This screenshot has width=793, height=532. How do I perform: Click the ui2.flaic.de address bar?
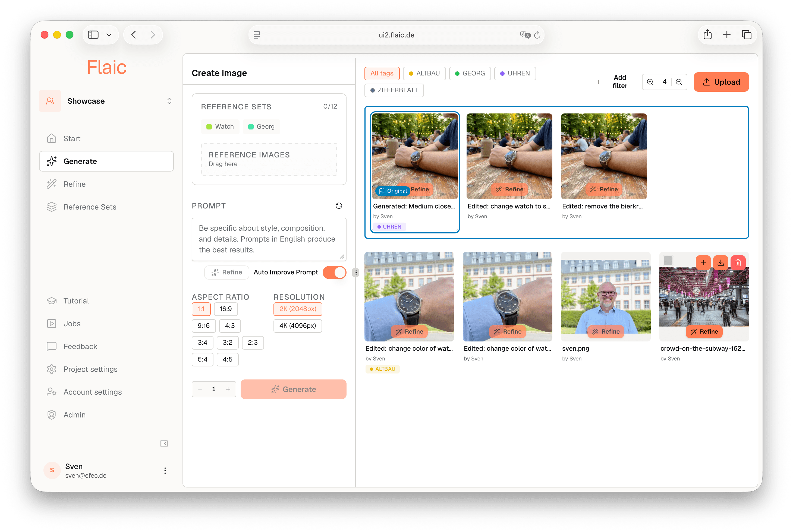point(396,35)
